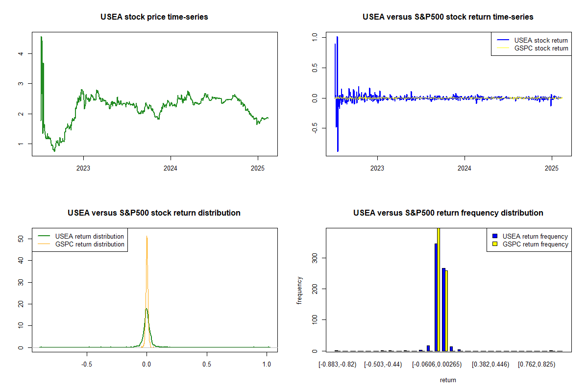Click the '[-0.0606,0.00265)' bin label
This screenshot has width=588, height=392.
(438, 364)
